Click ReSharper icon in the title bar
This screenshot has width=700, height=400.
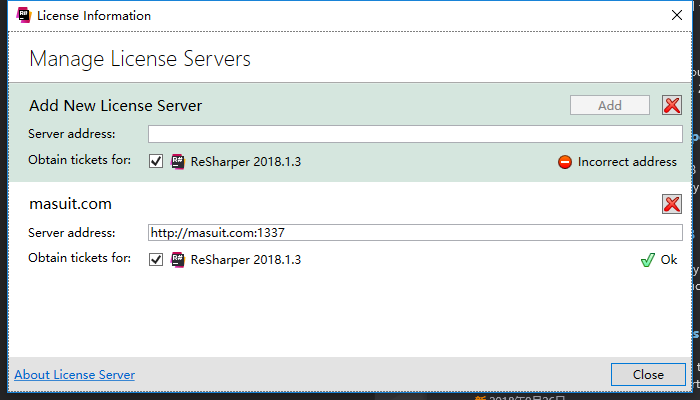[x=23, y=15]
